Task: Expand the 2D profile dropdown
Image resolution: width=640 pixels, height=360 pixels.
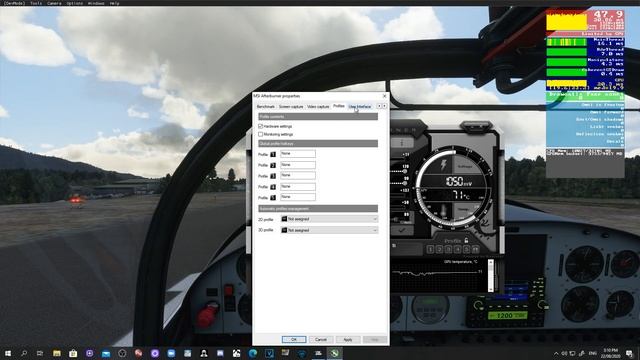Action: 329,219
